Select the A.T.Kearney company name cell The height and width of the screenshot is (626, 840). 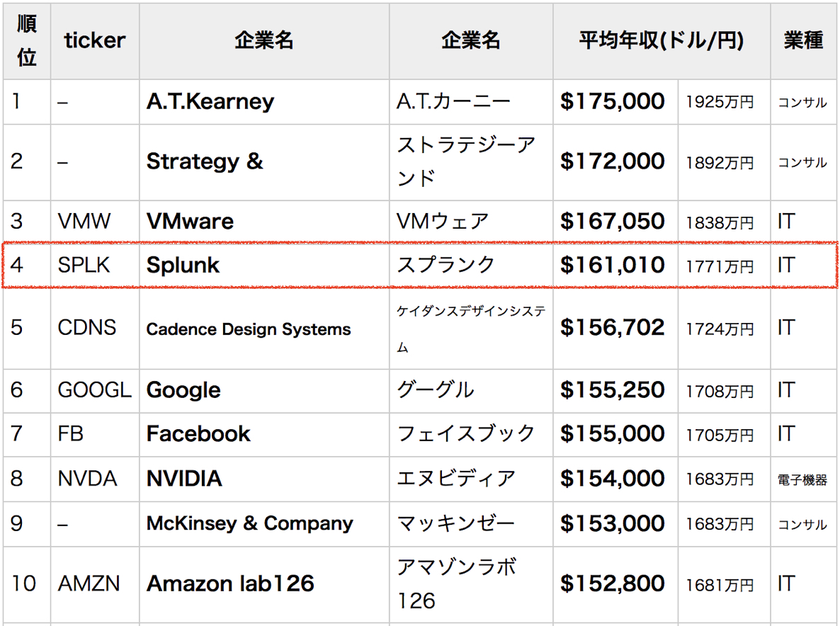click(x=264, y=102)
